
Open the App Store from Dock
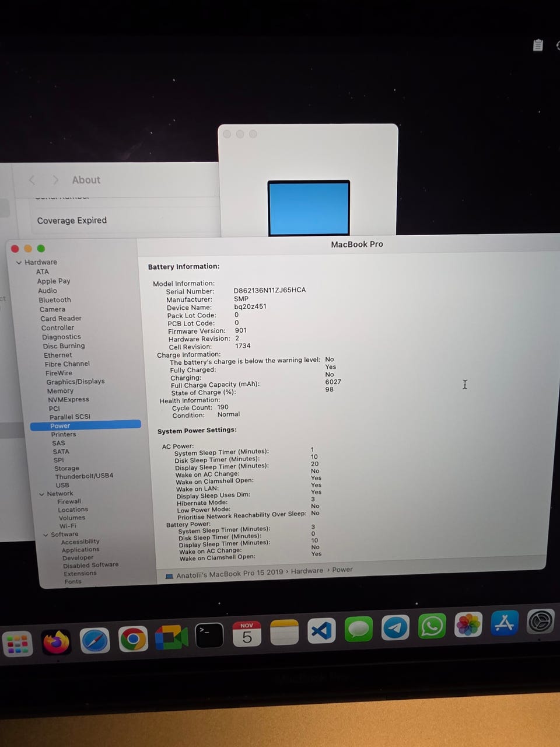[x=505, y=623]
